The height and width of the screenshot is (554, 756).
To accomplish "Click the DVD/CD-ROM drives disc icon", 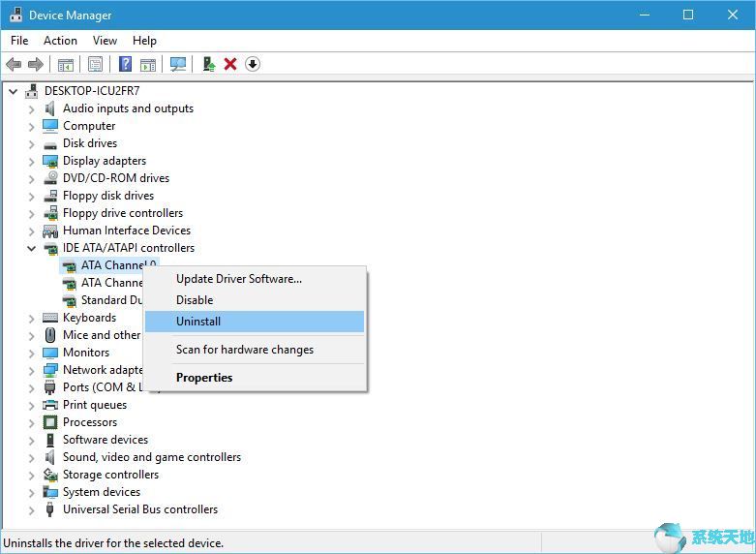I will click(50, 178).
